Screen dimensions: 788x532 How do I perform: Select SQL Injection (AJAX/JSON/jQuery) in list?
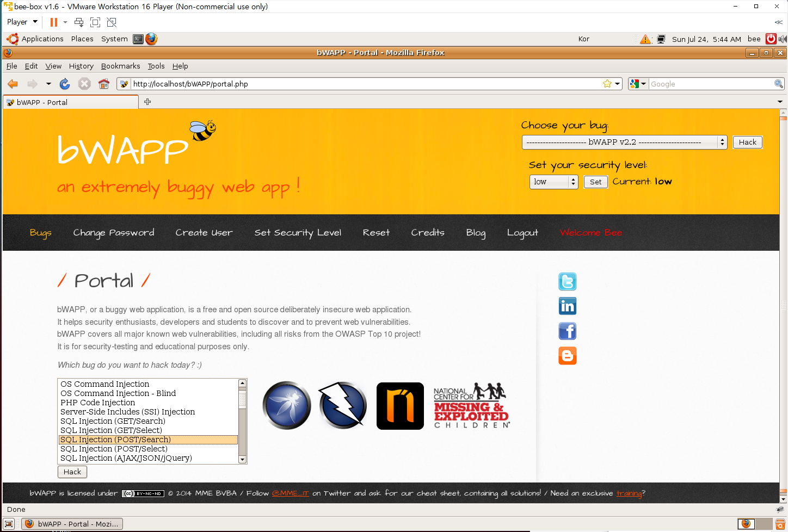149,458
